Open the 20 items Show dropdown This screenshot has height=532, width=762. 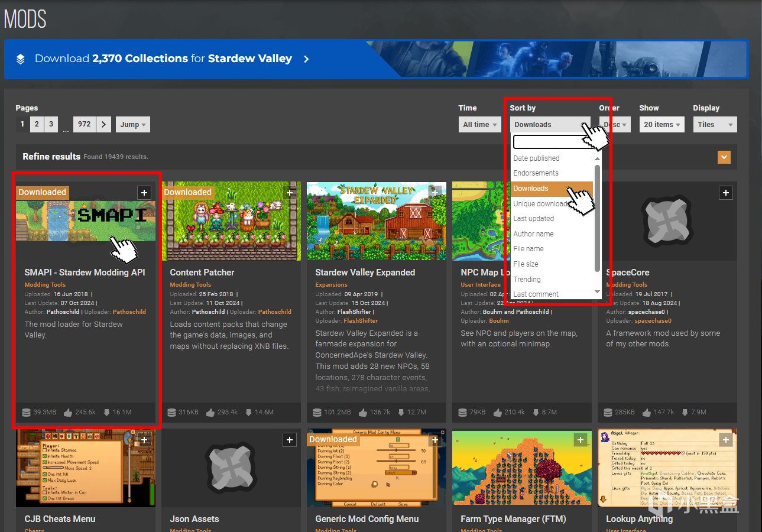[x=662, y=124]
